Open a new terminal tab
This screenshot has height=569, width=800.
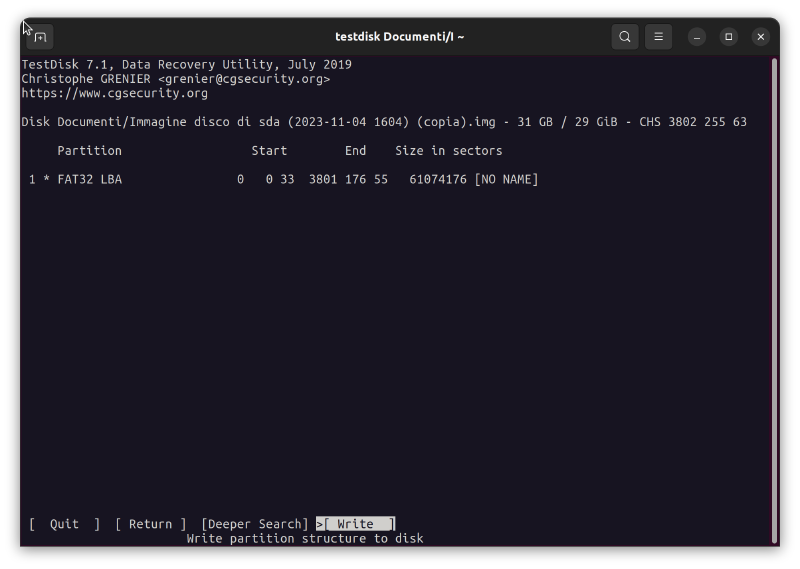(x=40, y=37)
